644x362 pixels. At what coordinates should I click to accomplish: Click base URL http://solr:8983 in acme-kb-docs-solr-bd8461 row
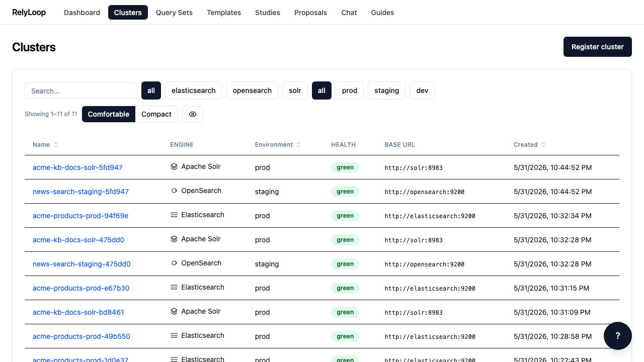click(x=414, y=313)
